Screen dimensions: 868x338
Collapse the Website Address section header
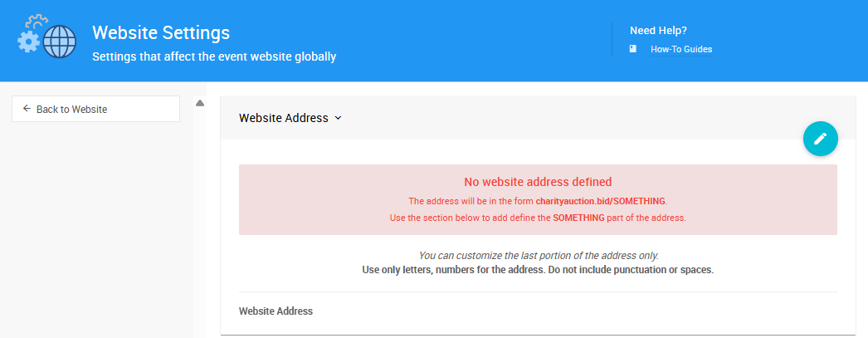tap(284, 118)
